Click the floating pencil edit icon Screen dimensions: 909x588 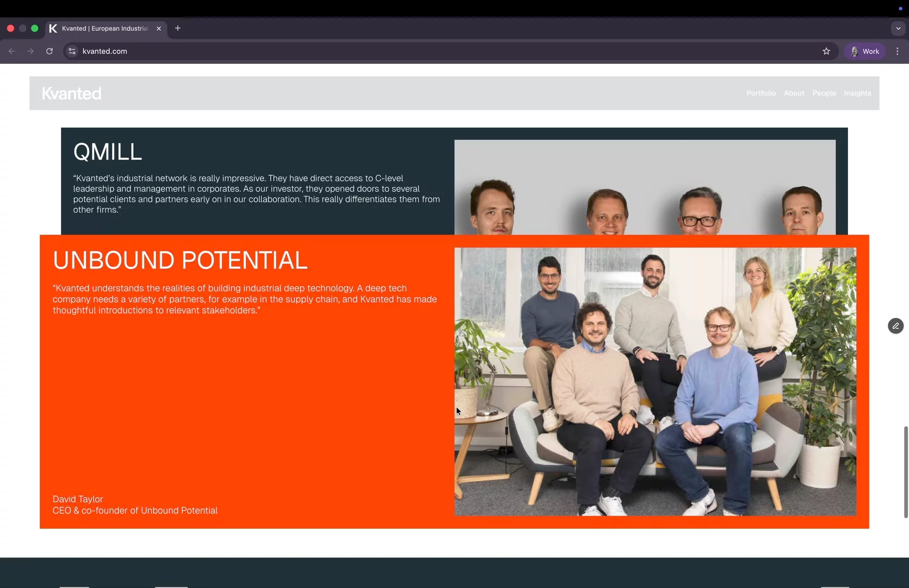click(895, 326)
